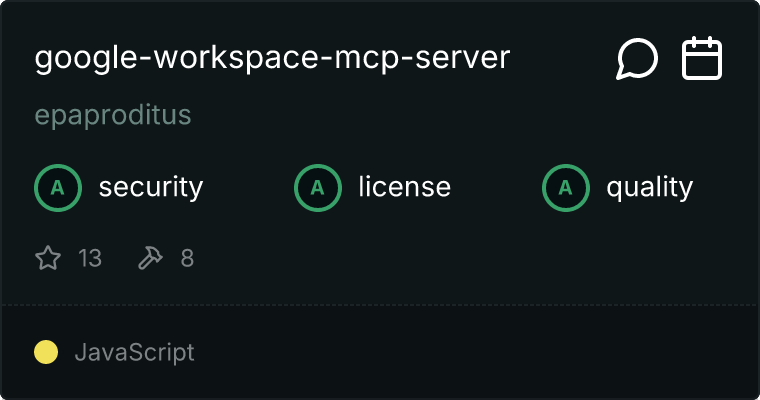Click the calendar icon
Viewport: 760px width, 400px height.
(x=702, y=59)
